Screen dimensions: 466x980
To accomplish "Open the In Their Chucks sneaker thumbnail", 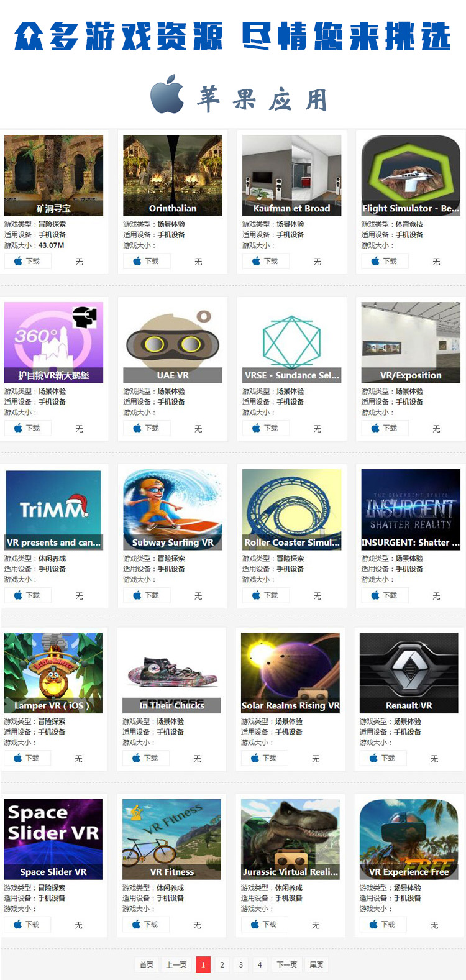I will coord(172,673).
